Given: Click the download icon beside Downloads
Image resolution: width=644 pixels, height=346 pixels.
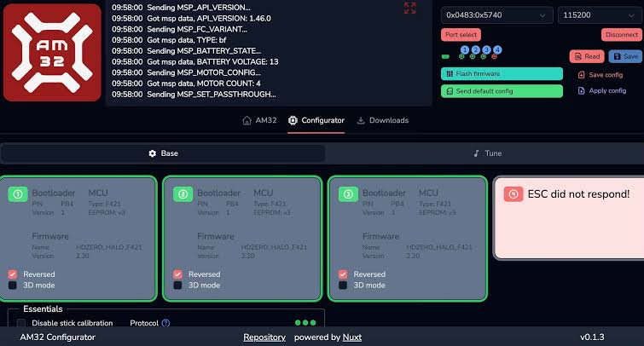Looking at the screenshot, I should coord(361,120).
